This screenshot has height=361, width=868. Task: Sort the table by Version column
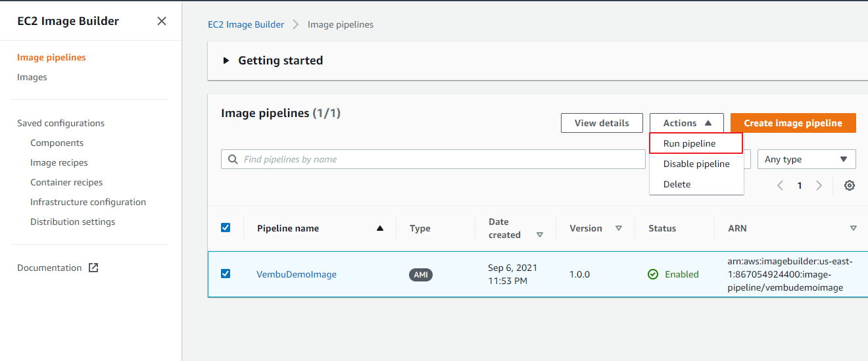click(x=618, y=228)
